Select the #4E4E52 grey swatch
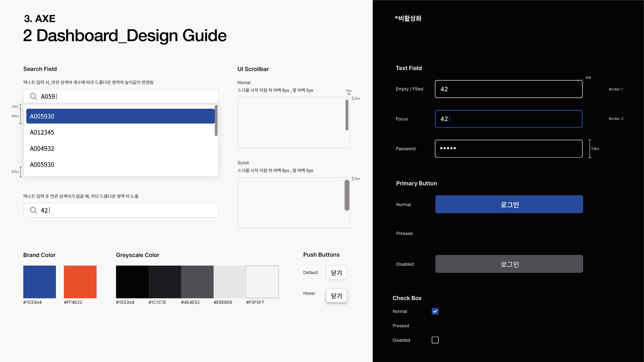Image resolution: width=644 pixels, height=362 pixels. (x=197, y=282)
